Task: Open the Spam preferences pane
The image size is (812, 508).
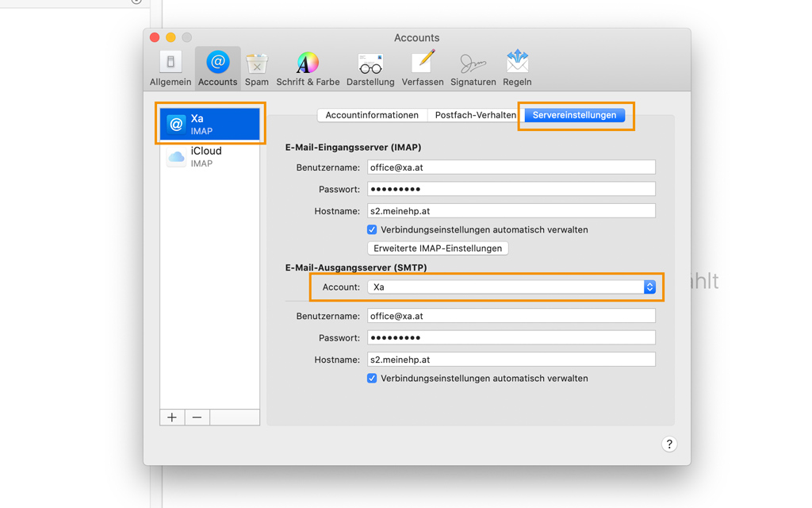Action: coord(257,68)
